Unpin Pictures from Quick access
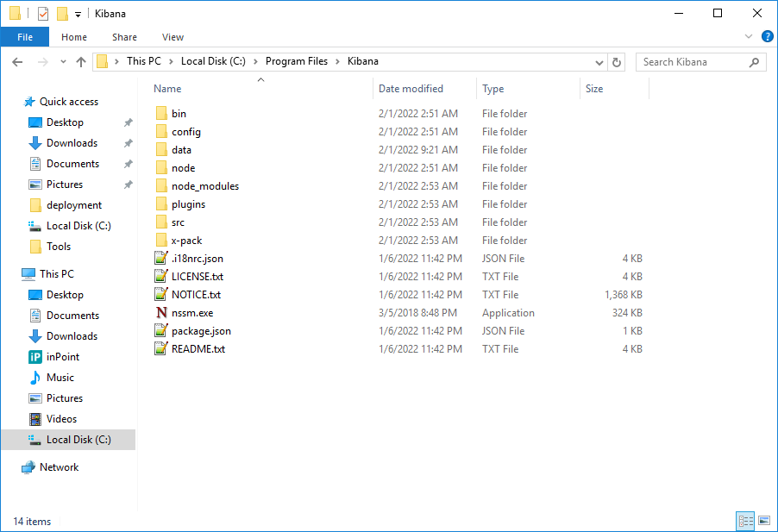Image resolution: width=778 pixels, height=532 pixels. coord(128,184)
